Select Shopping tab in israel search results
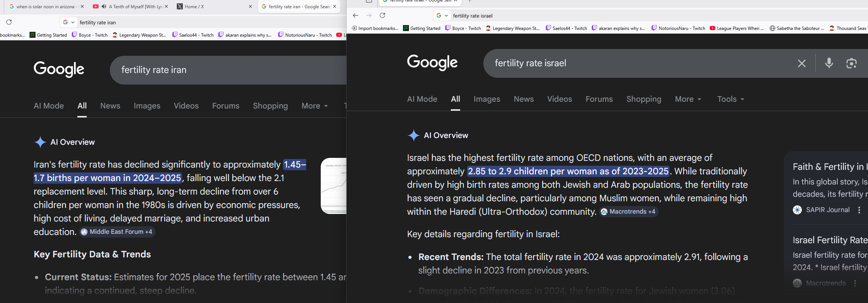868x303 pixels. pyautogui.click(x=644, y=99)
